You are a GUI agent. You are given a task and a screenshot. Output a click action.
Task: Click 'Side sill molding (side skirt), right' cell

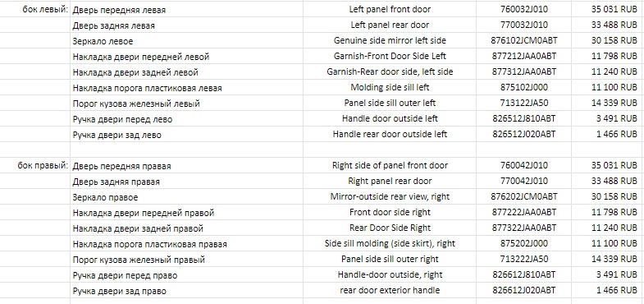click(390, 244)
